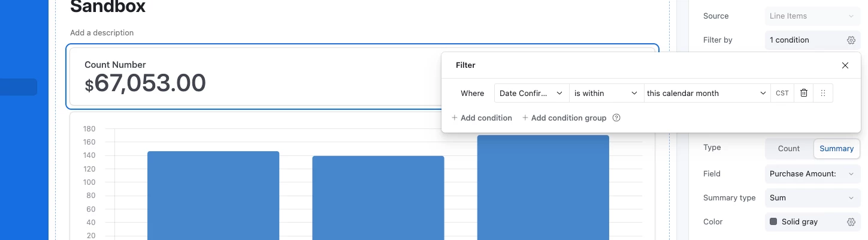Click the Add a description field

[x=102, y=33]
